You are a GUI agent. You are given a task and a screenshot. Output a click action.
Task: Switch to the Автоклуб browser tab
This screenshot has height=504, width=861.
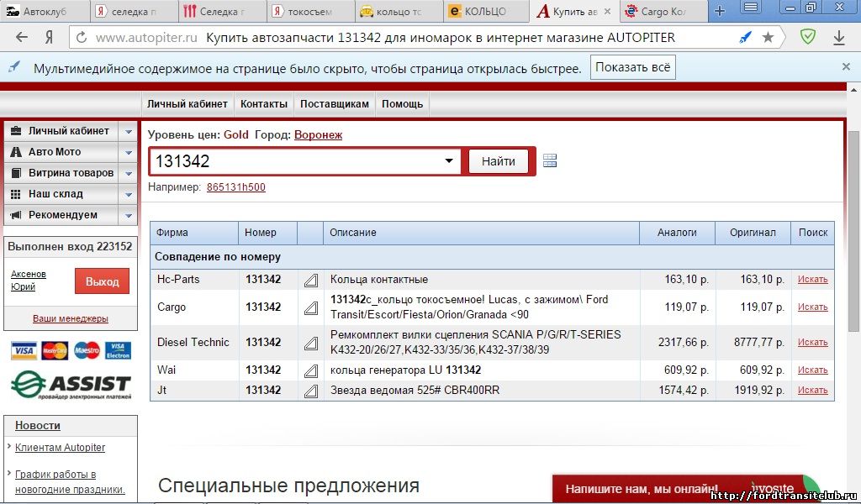point(44,11)
